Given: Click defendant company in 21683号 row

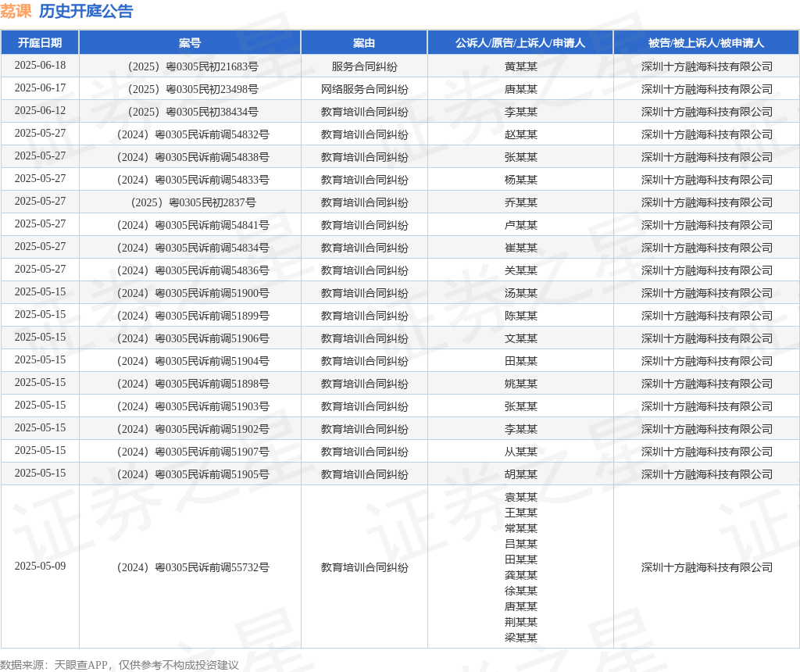Looking at the screenshot, I should (706, 66).
